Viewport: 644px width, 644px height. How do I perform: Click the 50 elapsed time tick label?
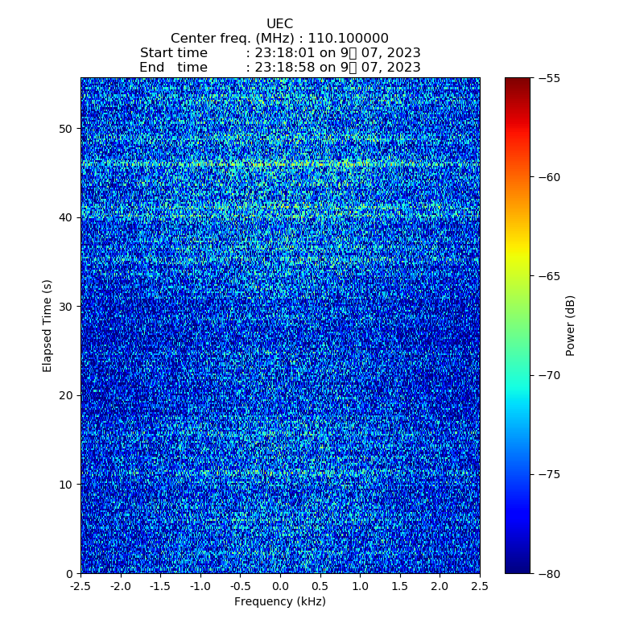click(x=66, y=129)
